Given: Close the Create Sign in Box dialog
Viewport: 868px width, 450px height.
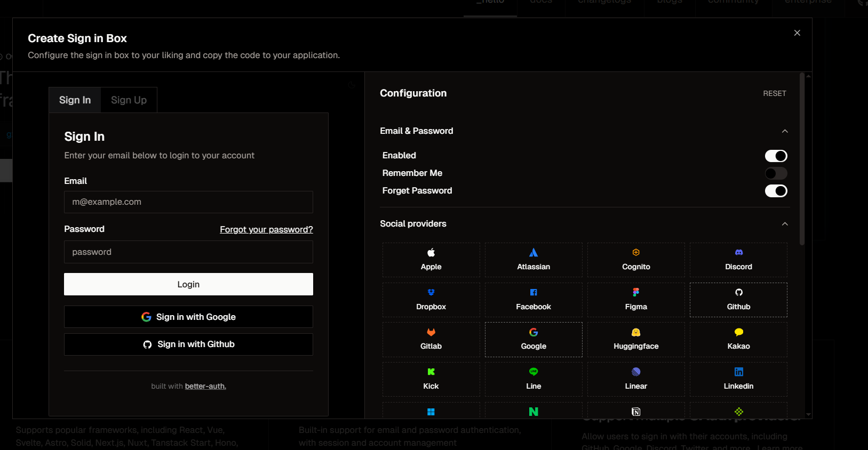Looking at the screenshot, I should coord(797,33).
